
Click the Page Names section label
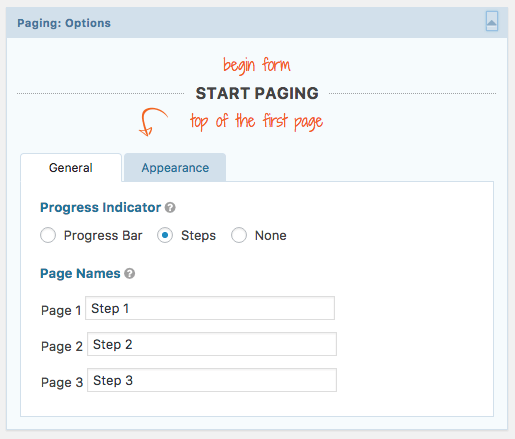80,273
